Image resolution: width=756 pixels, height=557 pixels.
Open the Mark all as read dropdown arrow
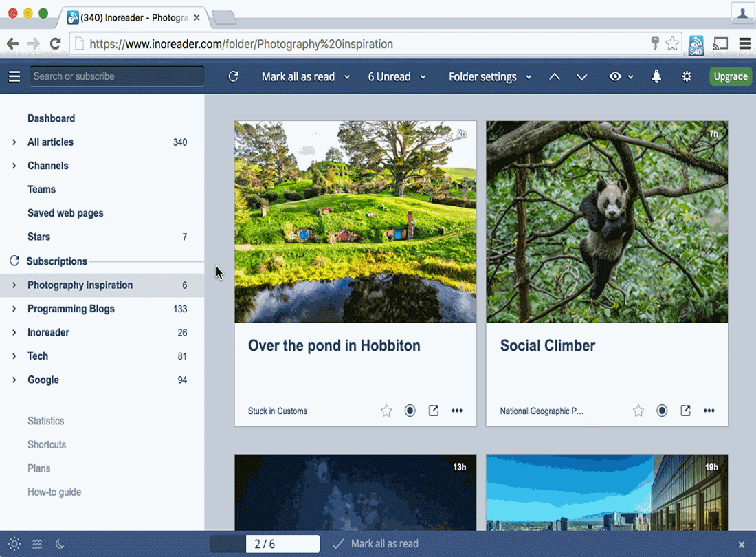(x=346, y=77)
